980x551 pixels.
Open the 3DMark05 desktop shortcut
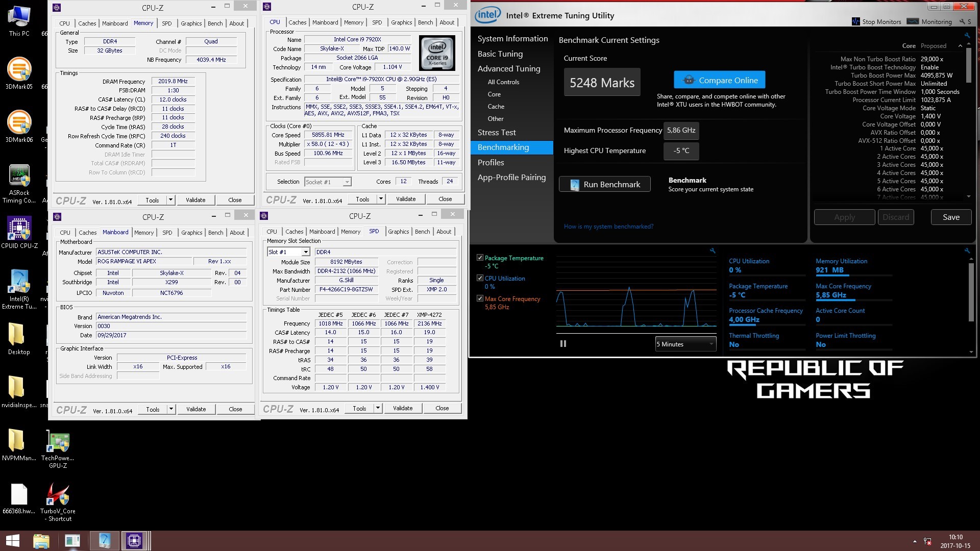point(19,73)
